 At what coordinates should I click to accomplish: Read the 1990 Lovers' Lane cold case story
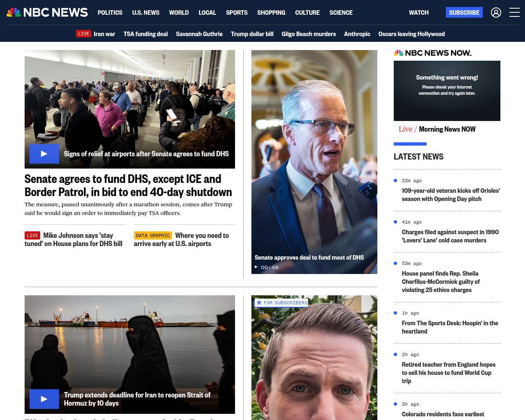click(x=450, y=236)
